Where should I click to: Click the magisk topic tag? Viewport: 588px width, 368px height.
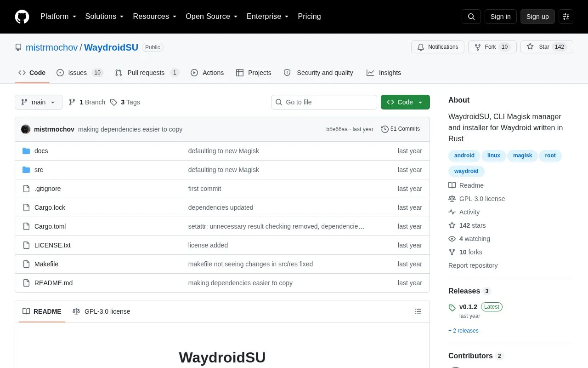522,155
